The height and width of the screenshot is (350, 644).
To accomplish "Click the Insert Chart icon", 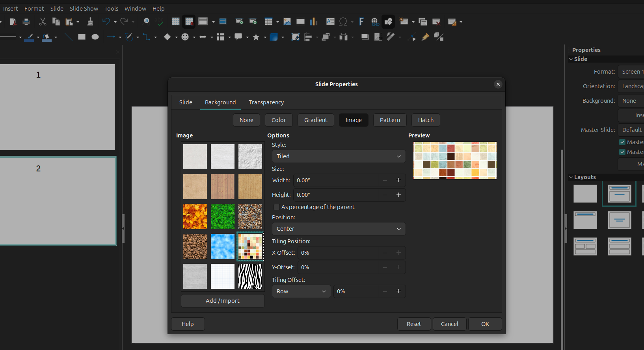I will click(x=314, y=22).
